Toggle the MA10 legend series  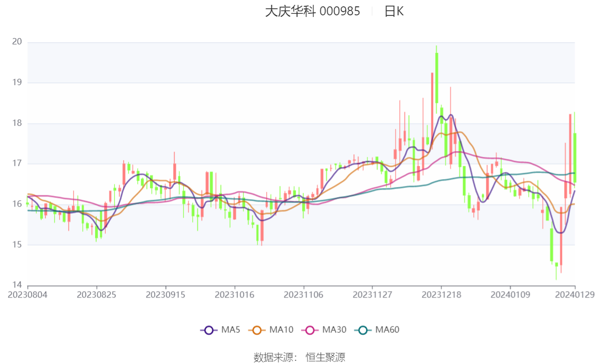(x=271, y=330)
